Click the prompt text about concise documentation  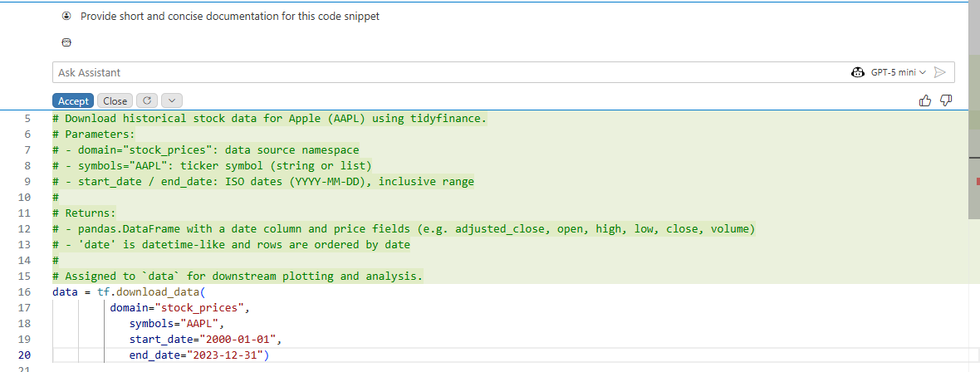[229, 17]
